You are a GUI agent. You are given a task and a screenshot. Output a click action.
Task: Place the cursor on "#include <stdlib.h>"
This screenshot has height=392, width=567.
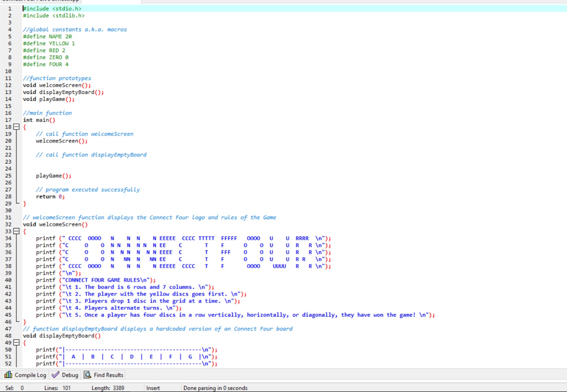(54, 16)
